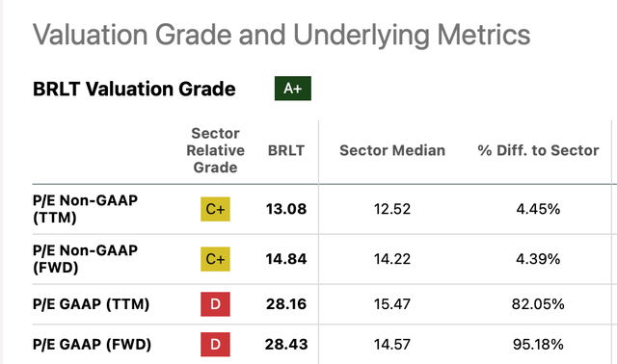This screenshot has height=364, width=617.
Task: Click the BRLT value 28.16
Action: click(x=286, y=304)
